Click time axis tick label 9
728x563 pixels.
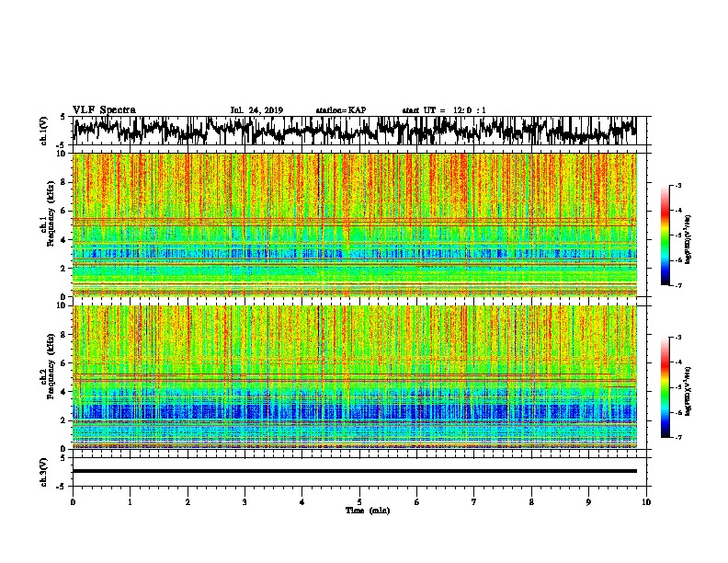pyautogui.click(x=588, y=502)
